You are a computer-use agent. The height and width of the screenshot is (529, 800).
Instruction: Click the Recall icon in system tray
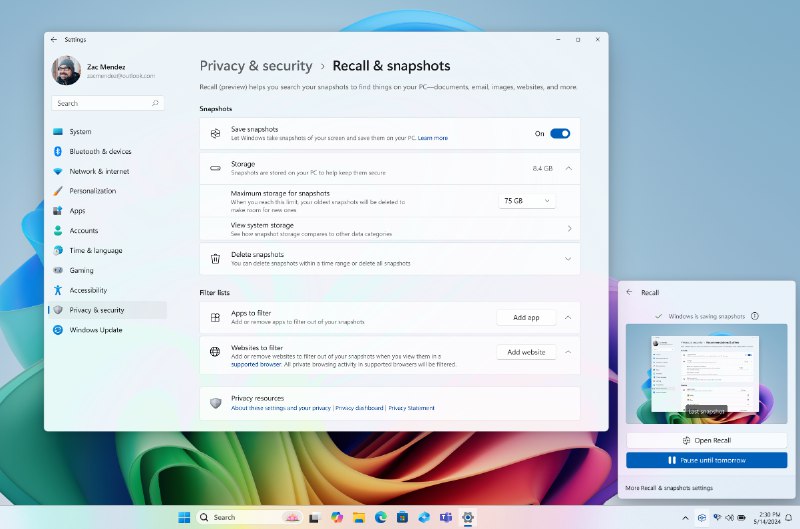(x=702, y=518)
